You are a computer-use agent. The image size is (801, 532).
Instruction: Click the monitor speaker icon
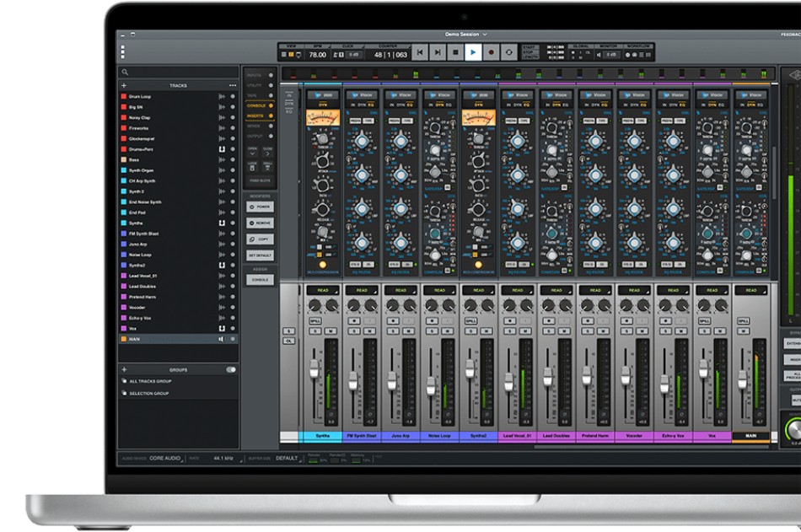(599, 55)
